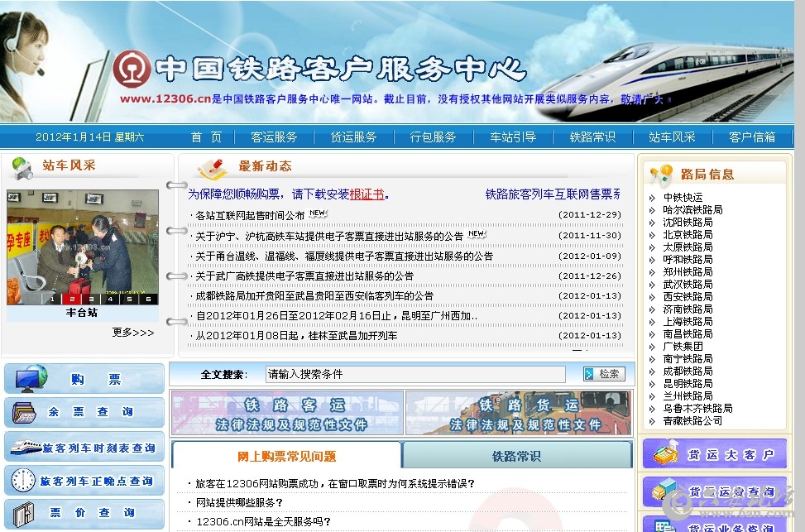Switch to the 铁路常识 tab
This screenshot has height=532, width=805.
[x=516, y=456]
